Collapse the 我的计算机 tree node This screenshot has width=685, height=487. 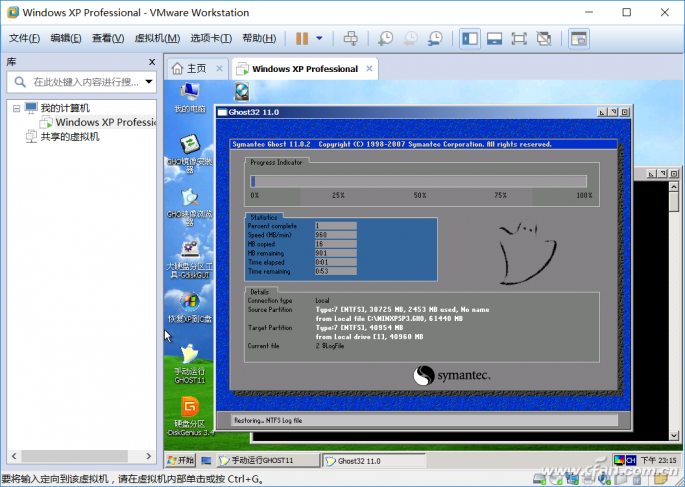tap(16, 108)
